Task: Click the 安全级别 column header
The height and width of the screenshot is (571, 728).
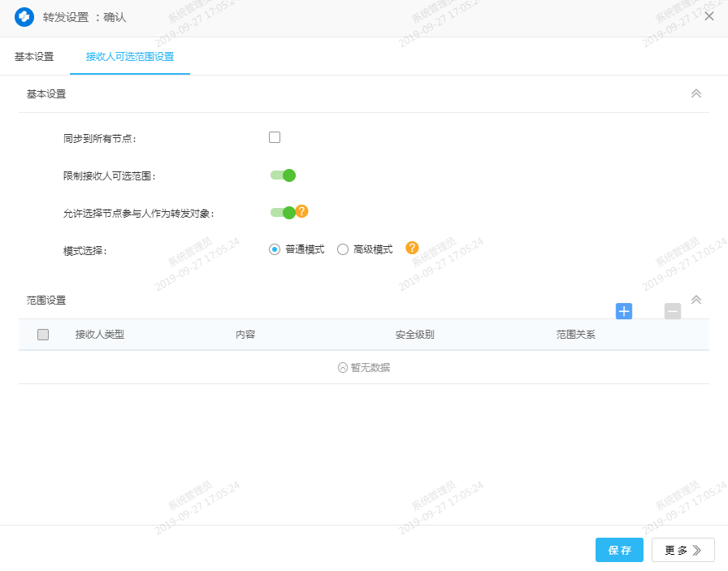Action: [x=414, y=335]
